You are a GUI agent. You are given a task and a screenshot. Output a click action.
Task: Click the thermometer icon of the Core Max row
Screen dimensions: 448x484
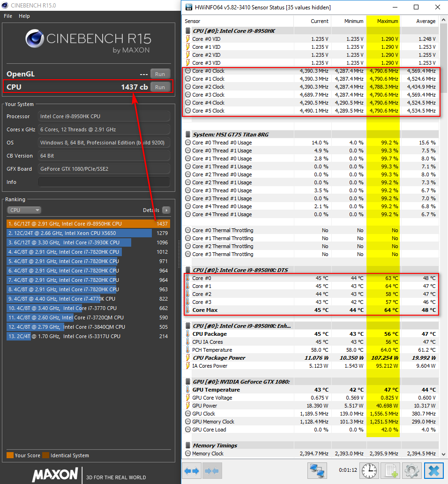coord(187,310)
